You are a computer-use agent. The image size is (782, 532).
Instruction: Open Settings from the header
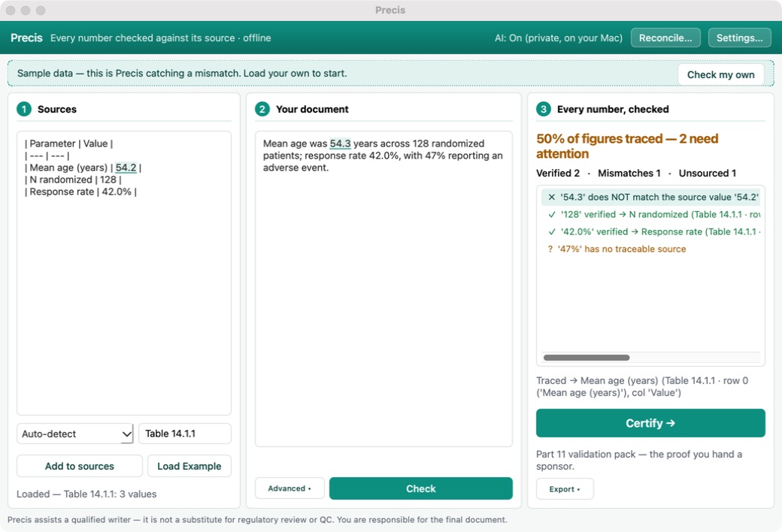pos(739,38)
